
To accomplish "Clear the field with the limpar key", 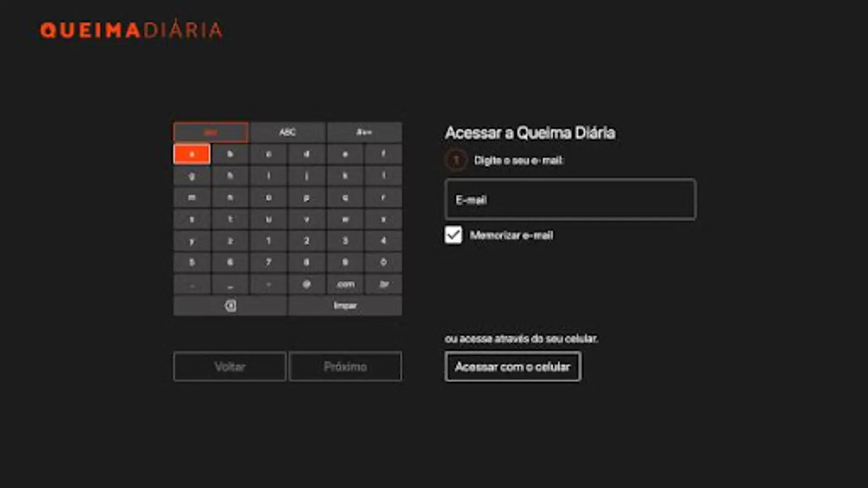I will coord(345,306).
